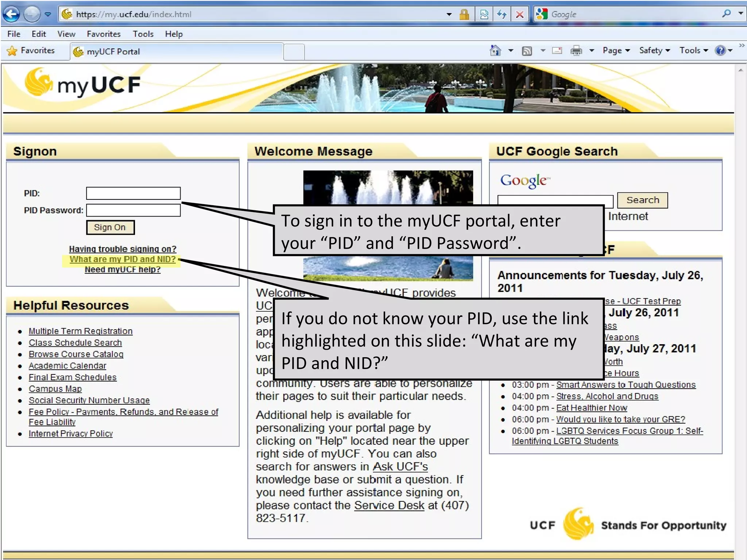Expand the Print dropdown arrow

pos(592,51)
